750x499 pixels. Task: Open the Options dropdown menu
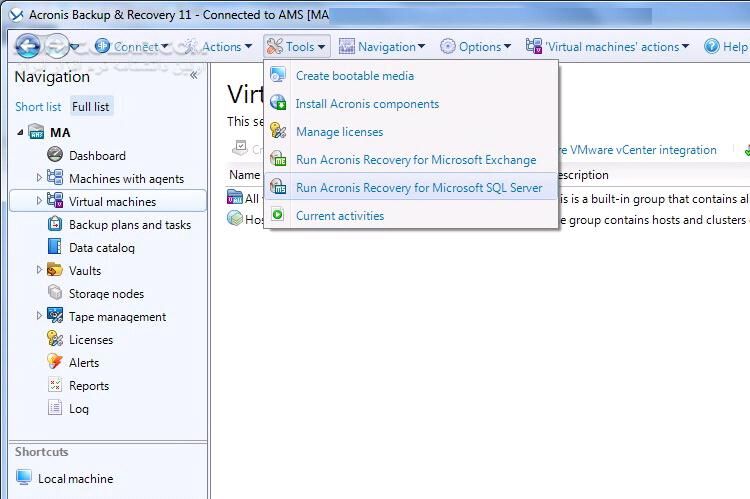click(x=476, y=46)
